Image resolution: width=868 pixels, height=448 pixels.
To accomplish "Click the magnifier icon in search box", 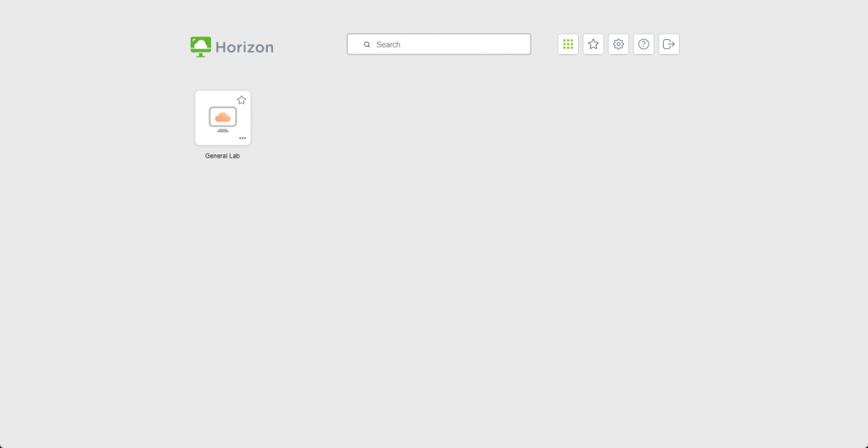I will (x=366, y=44).
